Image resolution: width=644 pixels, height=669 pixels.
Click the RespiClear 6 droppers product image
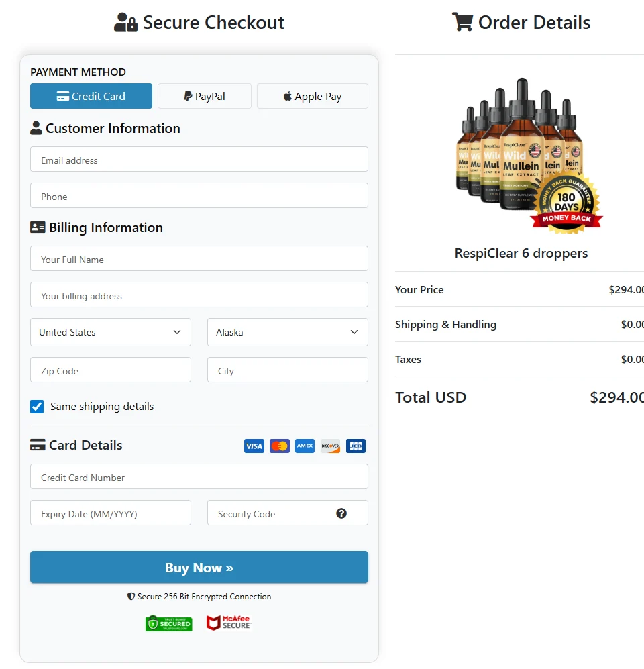click(528, 155)
